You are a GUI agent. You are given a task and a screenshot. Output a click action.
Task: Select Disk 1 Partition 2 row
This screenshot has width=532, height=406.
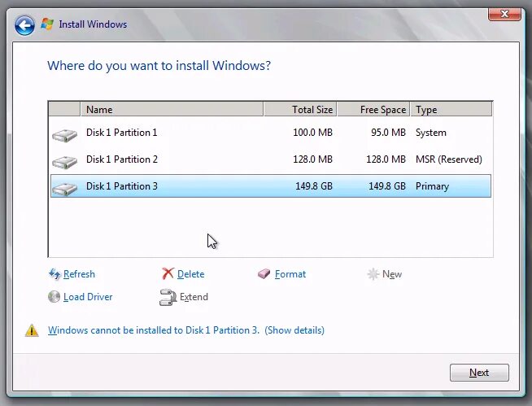coord(271,159)
